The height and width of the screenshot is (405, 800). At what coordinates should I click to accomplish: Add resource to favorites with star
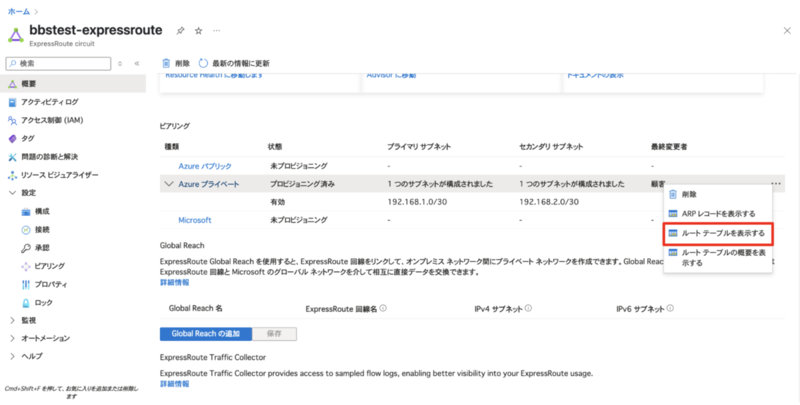[x=198, y=31]
